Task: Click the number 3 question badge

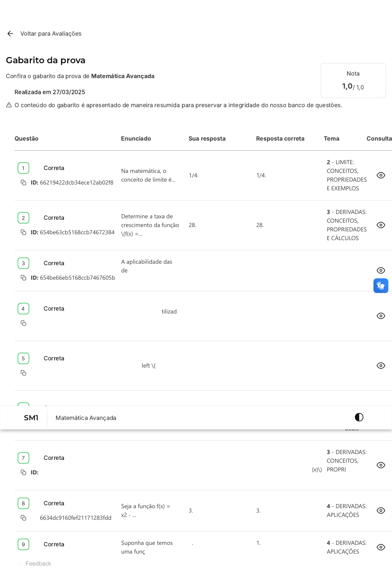Action: click(x=23, y=263)
